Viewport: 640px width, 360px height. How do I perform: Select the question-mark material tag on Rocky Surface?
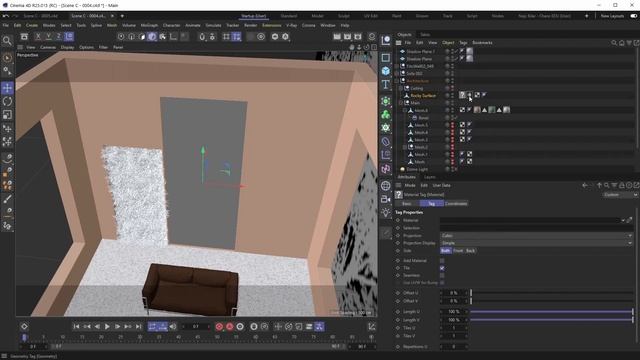(x=462, y=95)
